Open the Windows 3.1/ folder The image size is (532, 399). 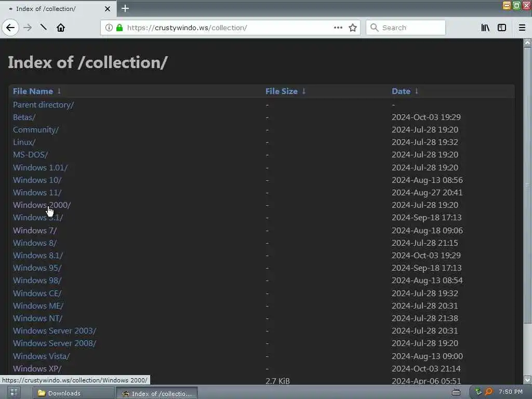click(38, 218)
